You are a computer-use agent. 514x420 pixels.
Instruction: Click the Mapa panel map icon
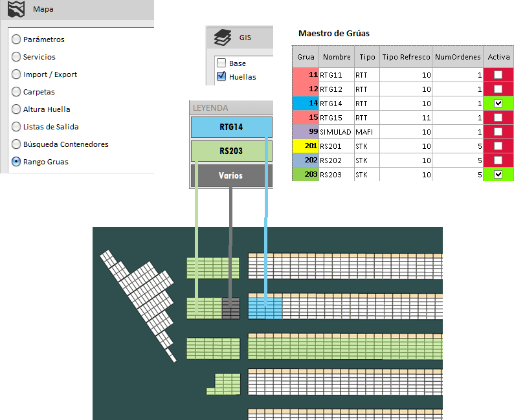(16, 11)
